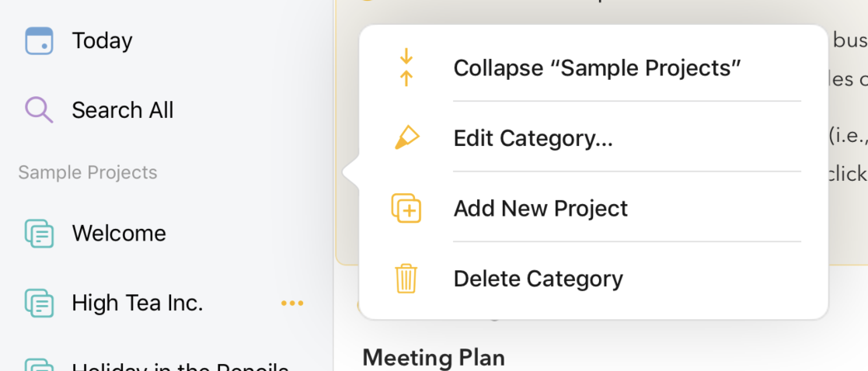Viewport: 868px width, 371px height.
Task: Open the partially visible Holiday project
Action: pos(180,366)
